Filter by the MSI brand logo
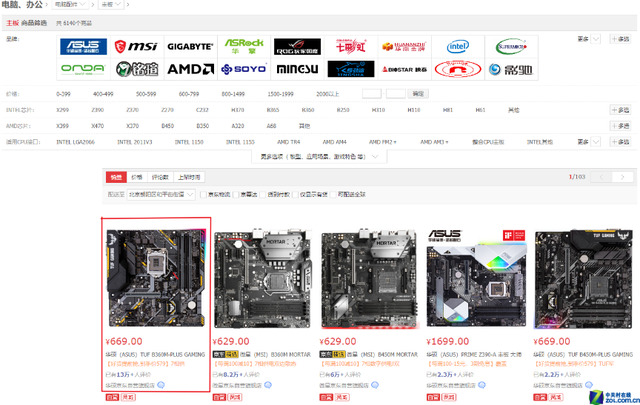640x405 pixels. (136, 47)
